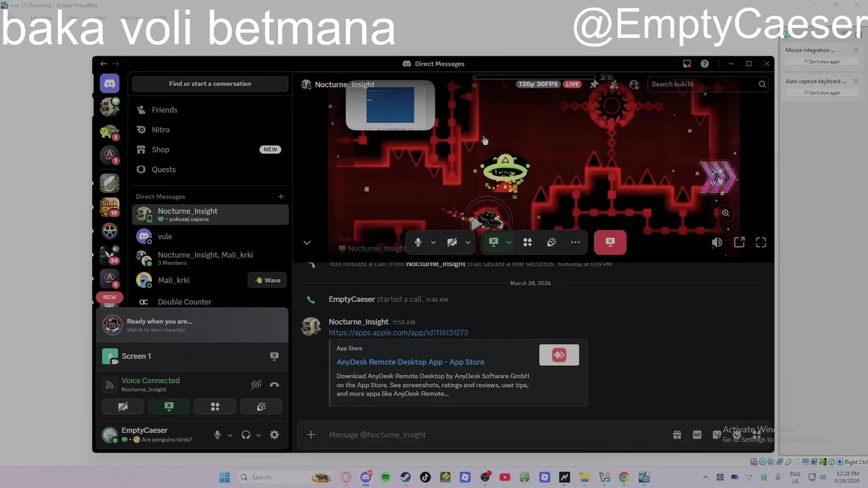Image resolution: width=868 pixels, height=488 pixels.
Task: Open Spotify from the taskbar
Action: (385, 477)
